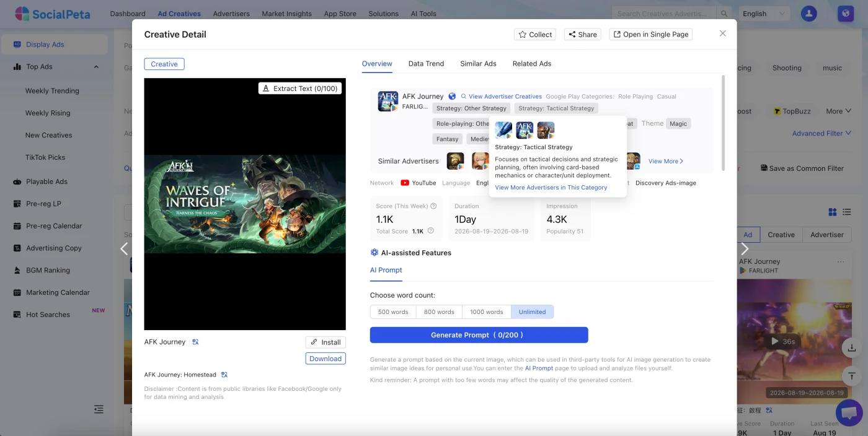The image size is (868, 436).
Task: Switch to the Data Trend tab
Action: click(x=426, y=64)
